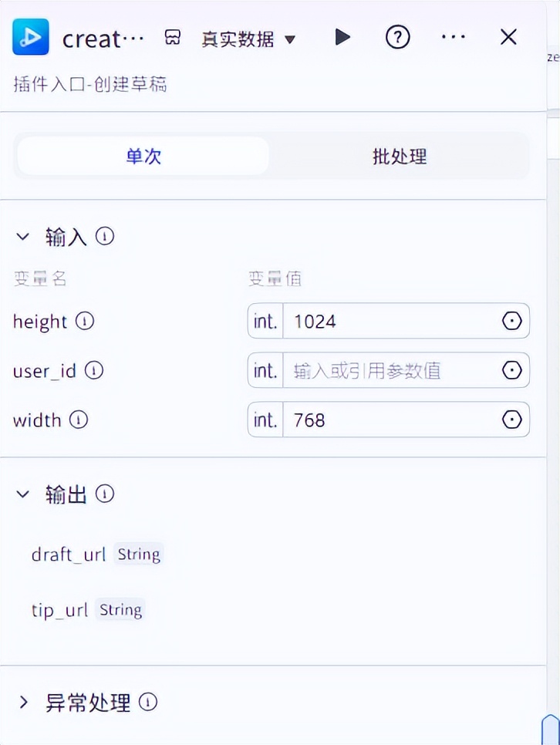Image resolution: width=560 pixels, height=745 pixels.
Task: Click the user_id value input field
Action: (390, 371)
